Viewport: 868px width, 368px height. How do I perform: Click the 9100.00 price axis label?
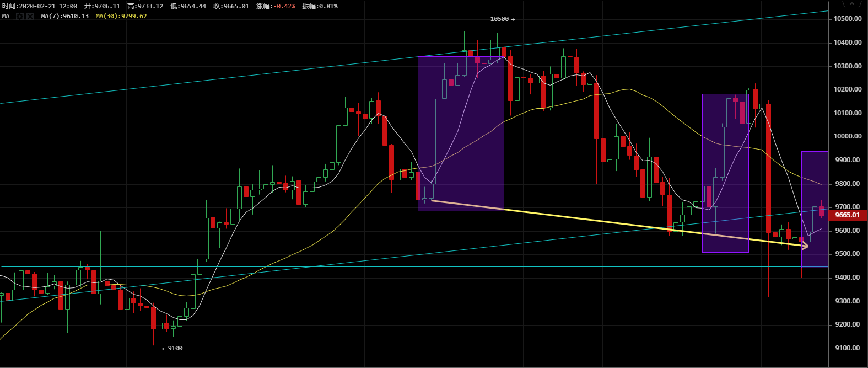pyautogui.click(x=848, y=348)
